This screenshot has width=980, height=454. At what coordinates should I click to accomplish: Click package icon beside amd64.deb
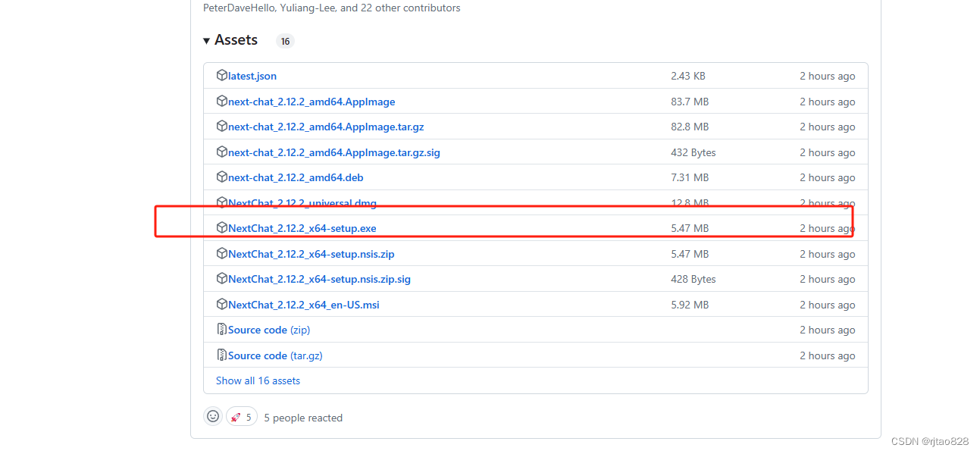pos(222,177)
